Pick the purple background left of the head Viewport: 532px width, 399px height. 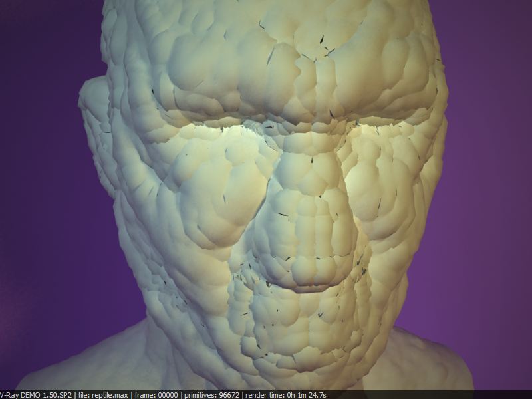(40, 199)
